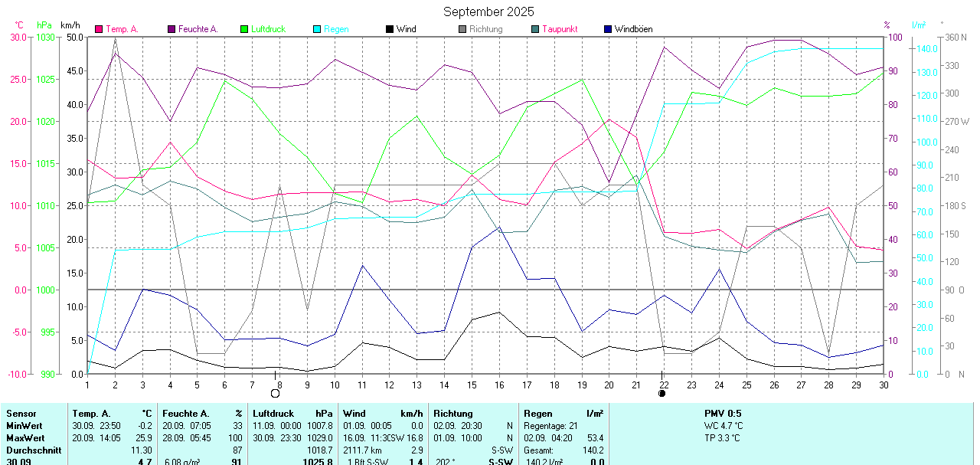
Task: Click the l/m² axis unit label at top right
Action: [x=919, y=25]
